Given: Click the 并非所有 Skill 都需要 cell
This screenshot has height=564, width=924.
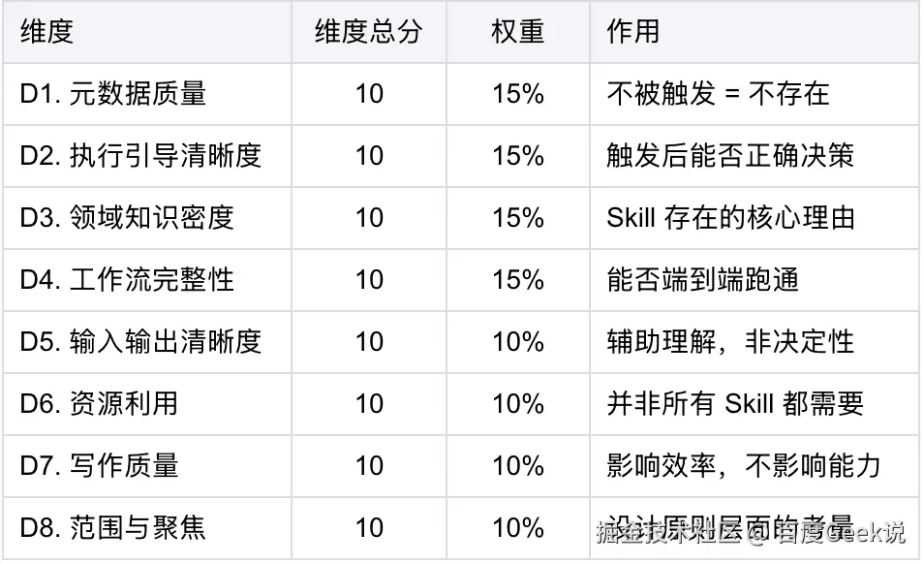Looking at the screenshot, I should [x=735, y=404].
